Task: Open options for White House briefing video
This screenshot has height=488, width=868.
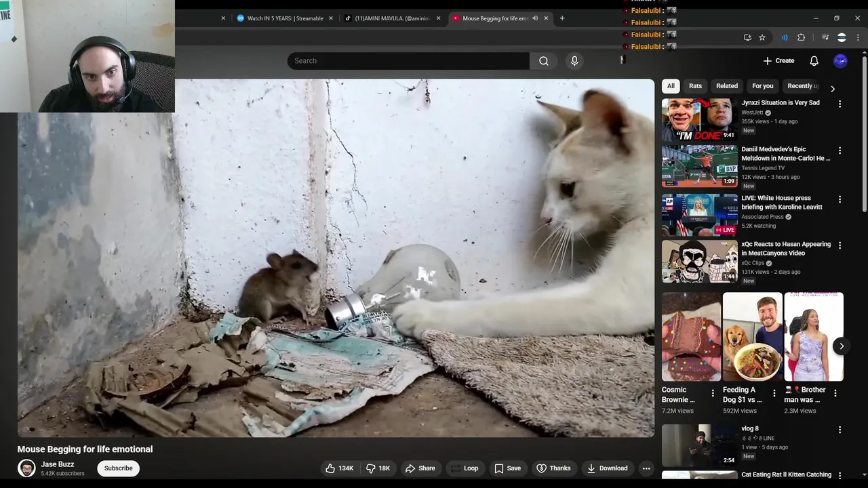Action: click(x=840, y=199)
